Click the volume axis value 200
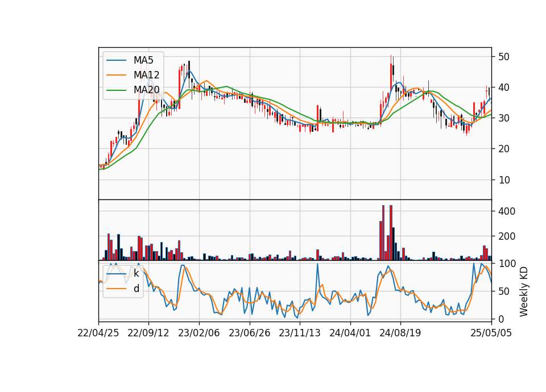This screenshot has height=392, width=546. (x=507, y=236)
